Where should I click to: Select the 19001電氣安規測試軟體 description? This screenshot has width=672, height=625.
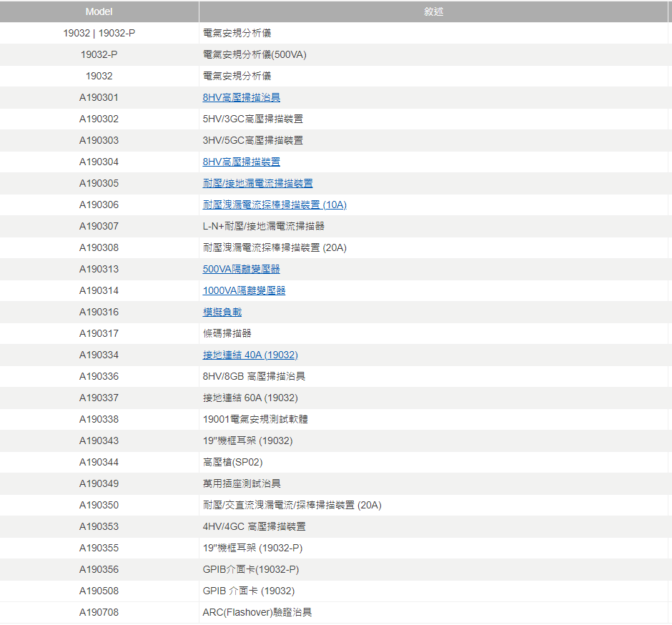click(255, 419)
